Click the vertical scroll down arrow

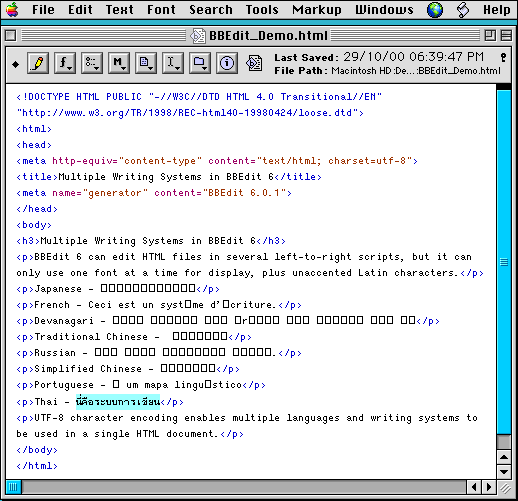pos(504,472)
